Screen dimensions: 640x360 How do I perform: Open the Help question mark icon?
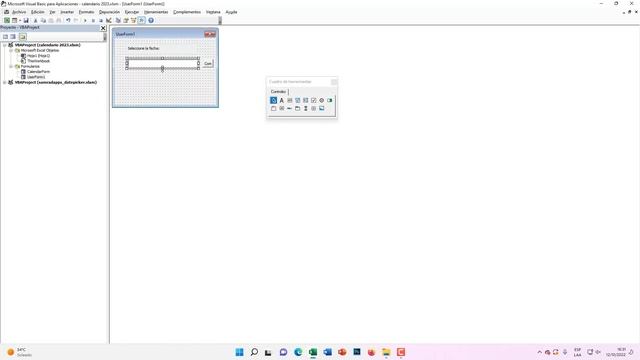click(151, 20)
